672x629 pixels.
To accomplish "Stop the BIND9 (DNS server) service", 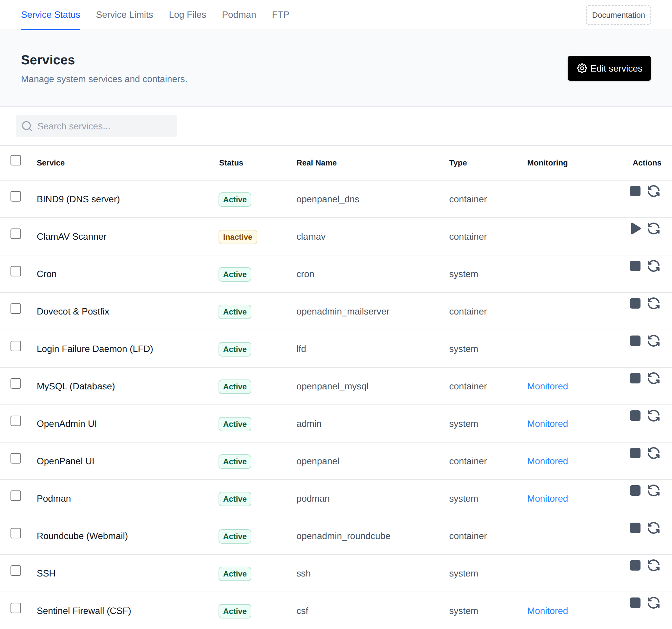I will coord(635,191).
